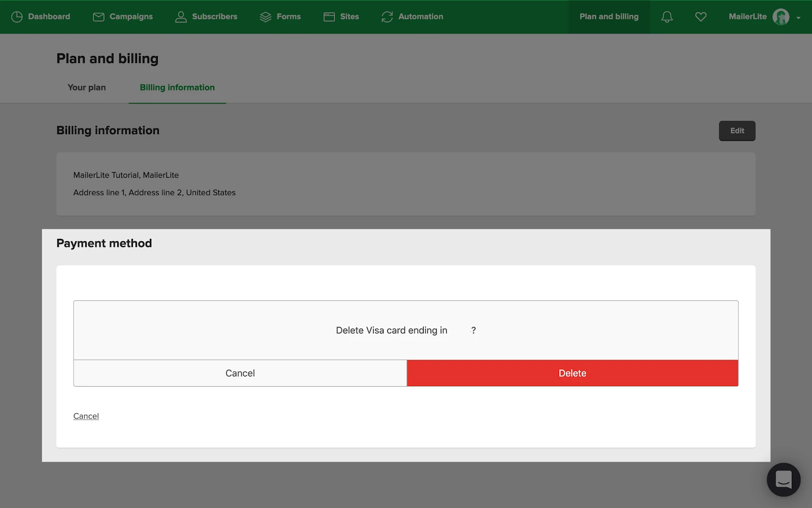The width and height of the screenshot is (812, 508).
Task: Select the Billing information tab
Action: (x=177, y=87)
